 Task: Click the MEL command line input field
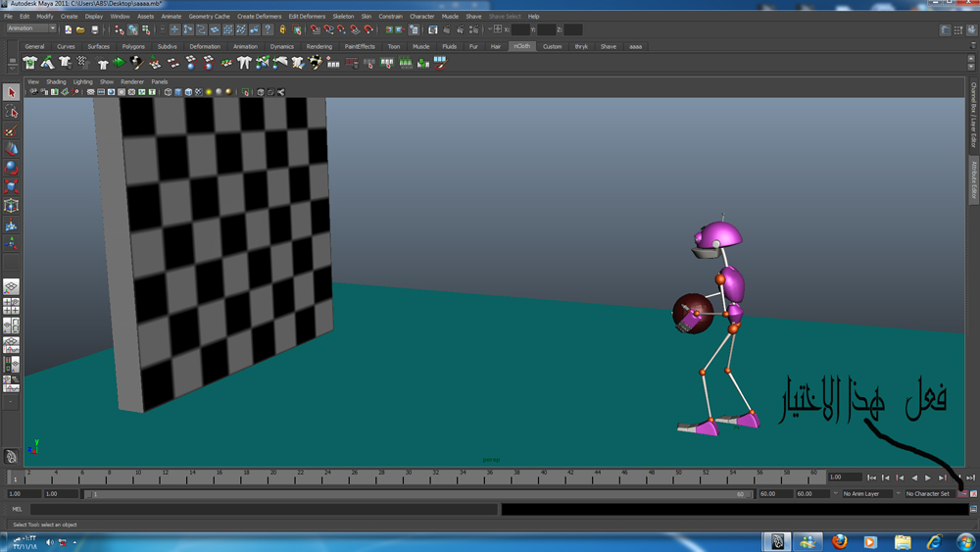[263, 510]
